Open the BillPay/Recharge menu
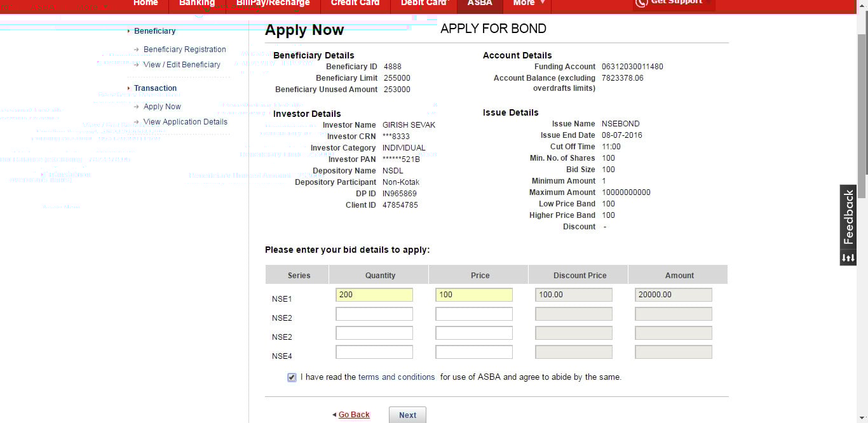Viewport: 868px width, 423px height. pyautogui.click(x=273, y=3)
